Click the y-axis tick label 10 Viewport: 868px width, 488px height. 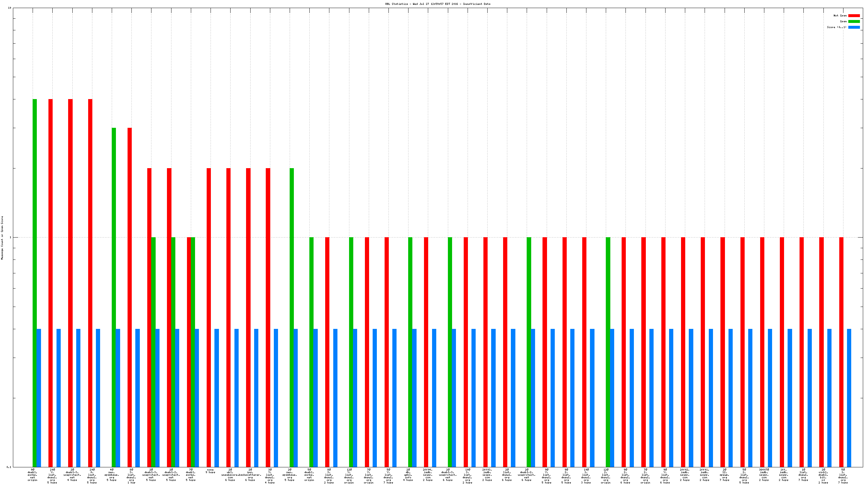click(x=10, y=8)
